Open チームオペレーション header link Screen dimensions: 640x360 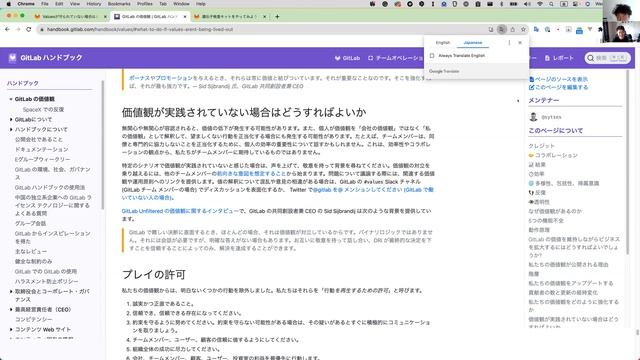coord(396,58)
